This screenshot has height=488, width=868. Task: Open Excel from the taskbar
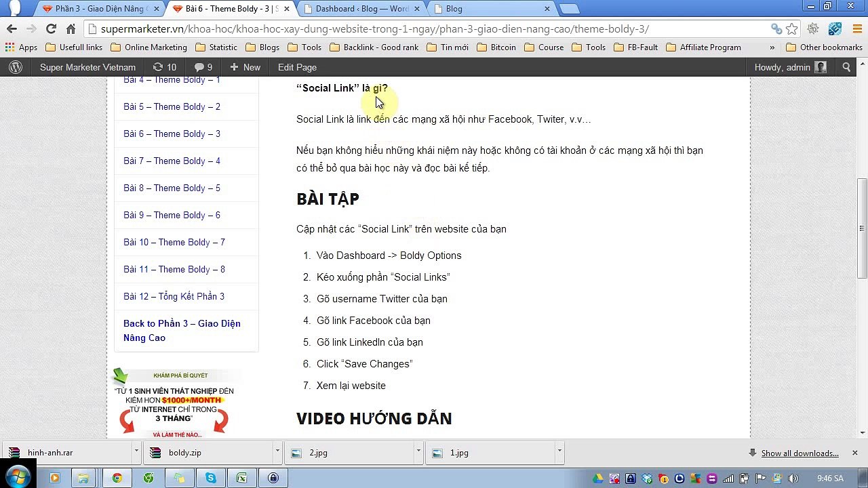pyautogui.click(x=241, y=478)
